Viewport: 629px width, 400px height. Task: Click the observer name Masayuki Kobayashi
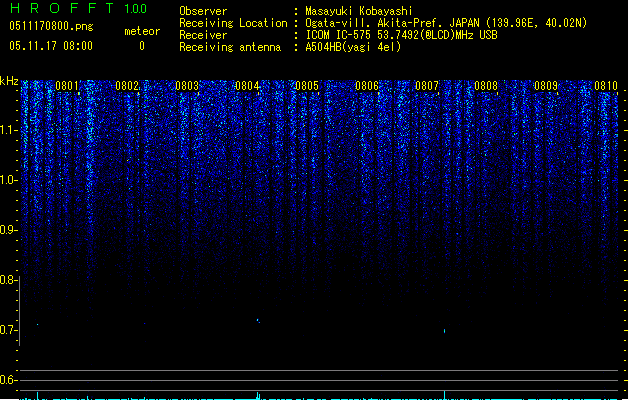pos(359,11)
